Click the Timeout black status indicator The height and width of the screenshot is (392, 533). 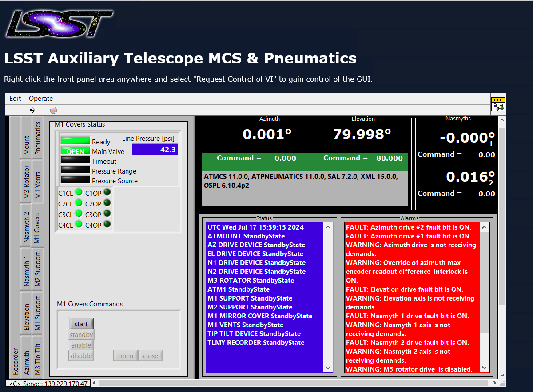click(x=75, y=160)
